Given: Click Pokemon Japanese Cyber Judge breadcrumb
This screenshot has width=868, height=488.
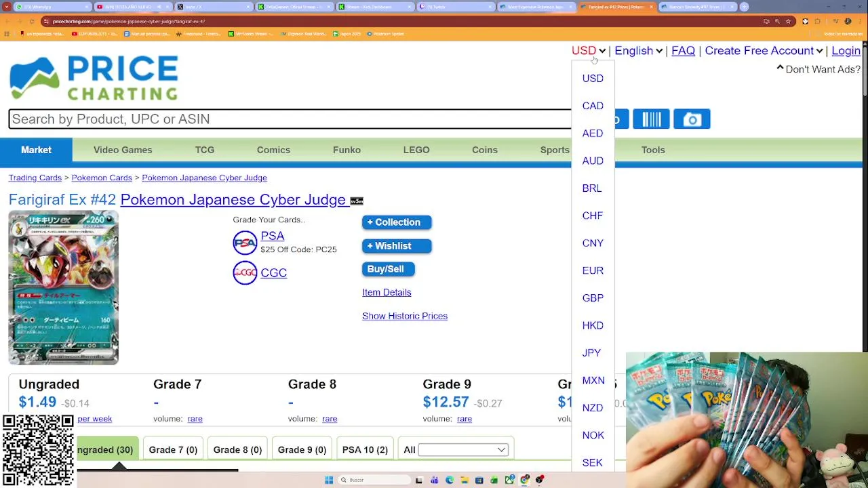Looking at the screenshot, I should point(204,178).
